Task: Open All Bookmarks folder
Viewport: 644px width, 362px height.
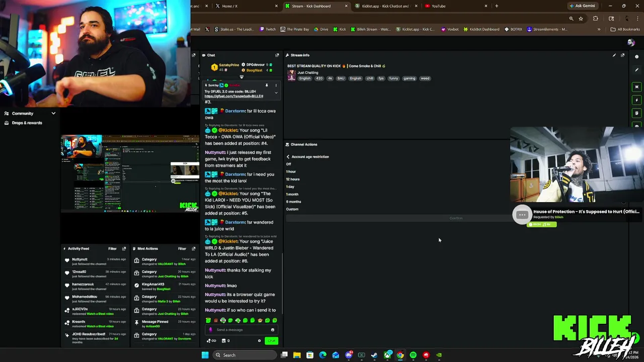Action: click(x=625, y=29)
